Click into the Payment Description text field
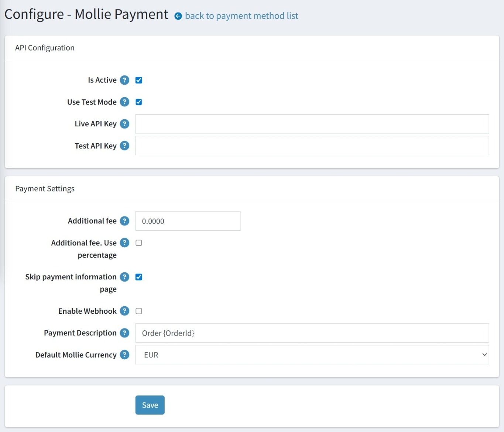 [312, 333]
